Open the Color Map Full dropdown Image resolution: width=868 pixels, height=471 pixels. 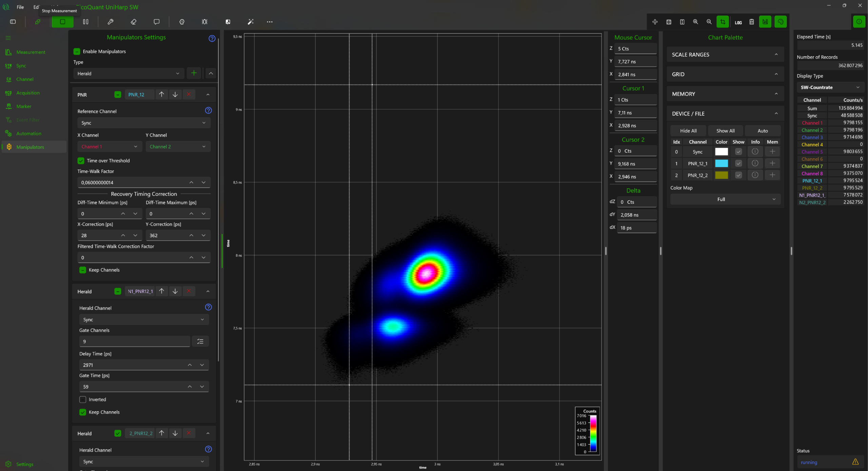[725, 199]
